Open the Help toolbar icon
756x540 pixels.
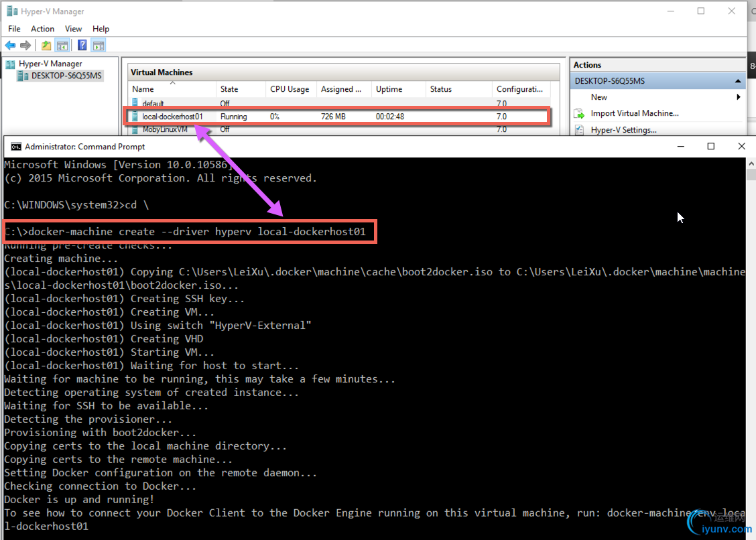82,46
